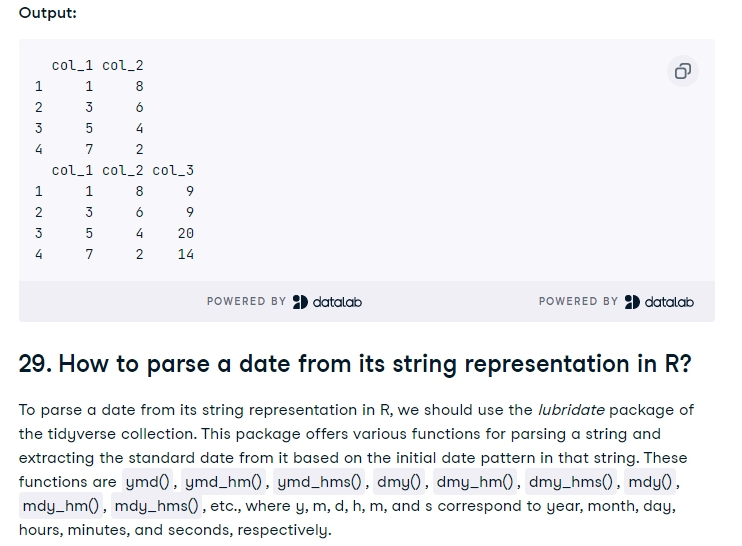Select the dmy() inline code snippet
742x546 pixels.
[x=399, y=482]
